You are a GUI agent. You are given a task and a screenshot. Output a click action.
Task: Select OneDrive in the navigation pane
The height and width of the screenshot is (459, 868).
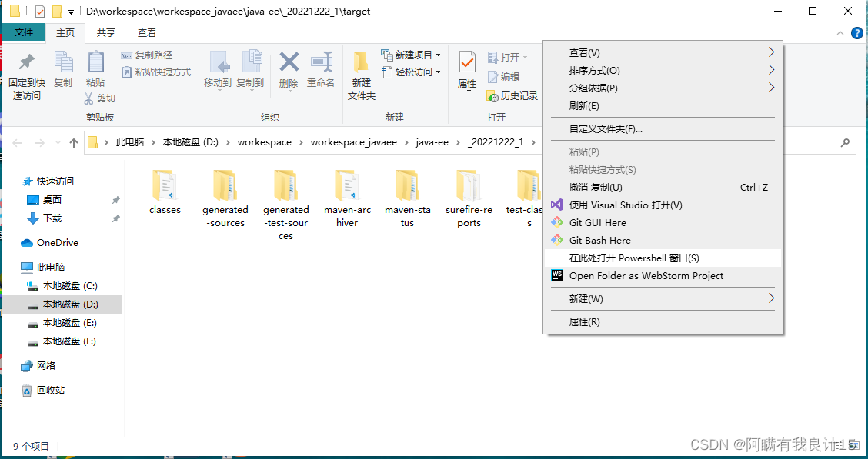coord(57,243)
